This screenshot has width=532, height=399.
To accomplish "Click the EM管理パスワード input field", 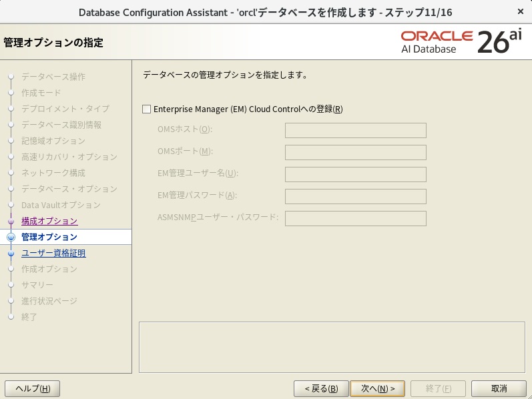I will 356,196.
